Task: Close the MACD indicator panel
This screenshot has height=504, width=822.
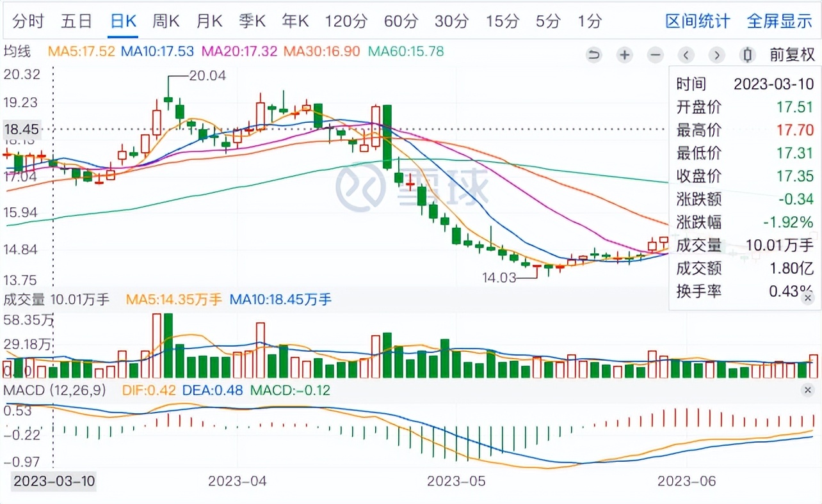Action: click(808, 390)
